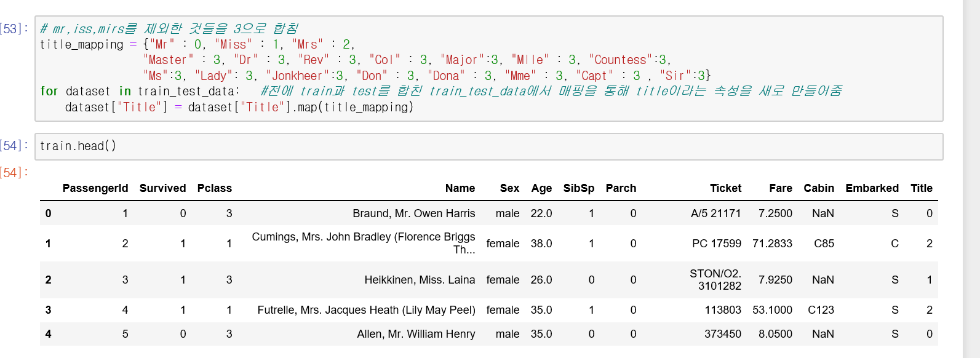
Task: Click the Parch column header
Action: pyautogui.click(x=621, y=188)
